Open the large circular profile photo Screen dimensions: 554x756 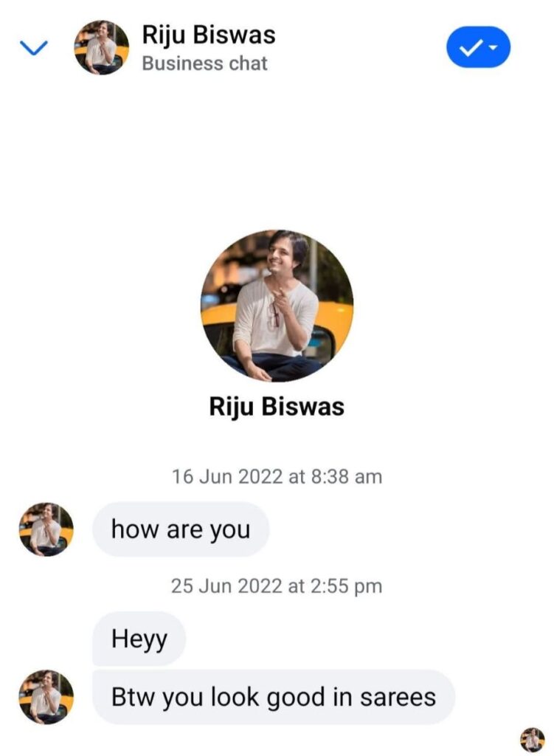[277, 305]
